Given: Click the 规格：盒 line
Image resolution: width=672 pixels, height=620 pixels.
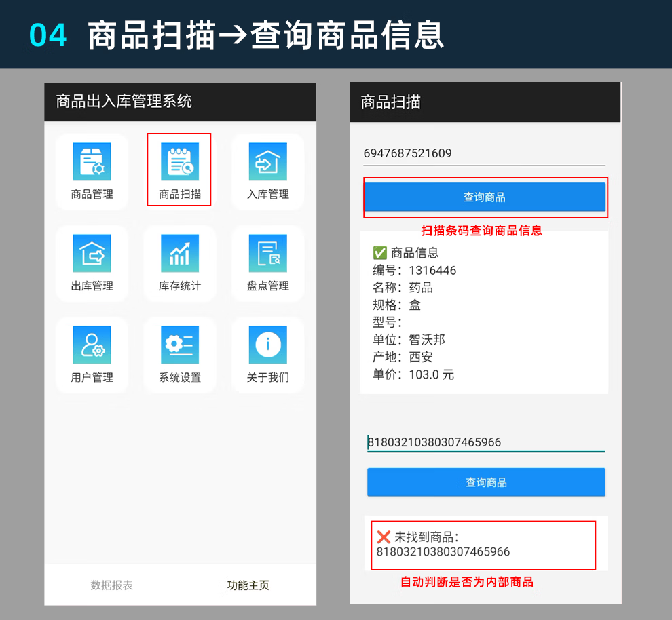Looking at the screenshot, I should 397,305.
